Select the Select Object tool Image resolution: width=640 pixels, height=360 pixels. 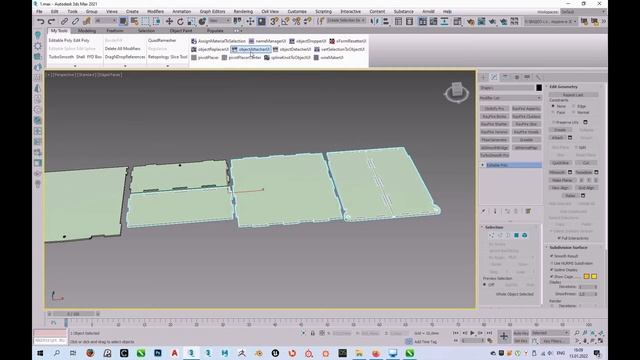[x=123, y=21]
